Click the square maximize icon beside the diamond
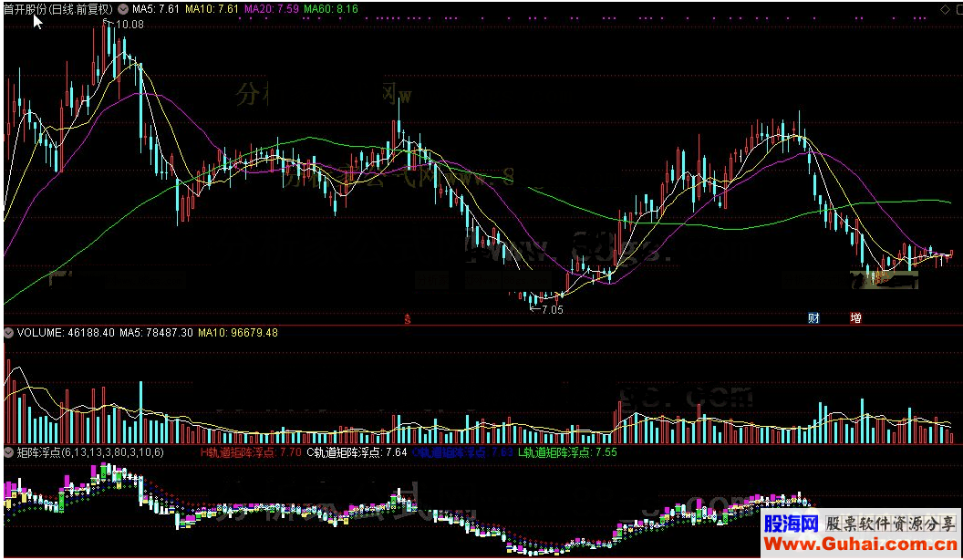Screen dimensions: 963x560 click(959, 9)
